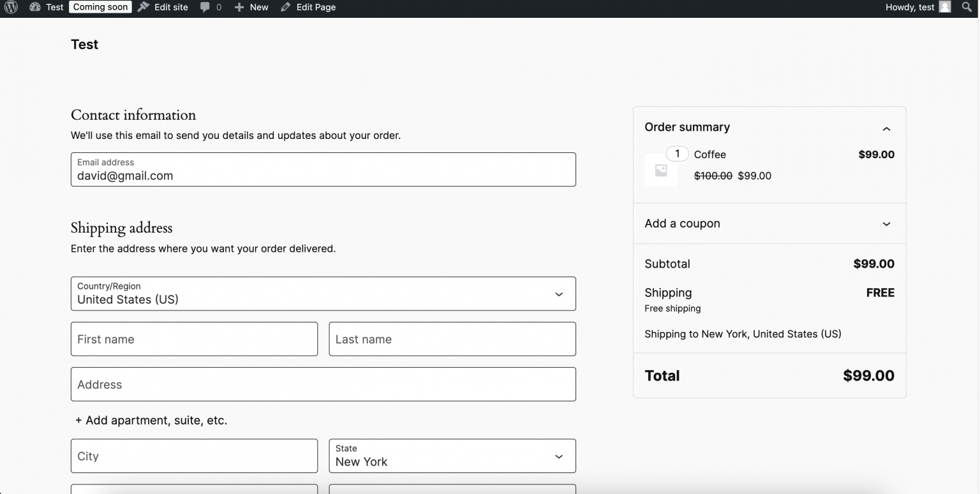Click the City input field
The height and width of the screenshot is (494, 980).
194,456
